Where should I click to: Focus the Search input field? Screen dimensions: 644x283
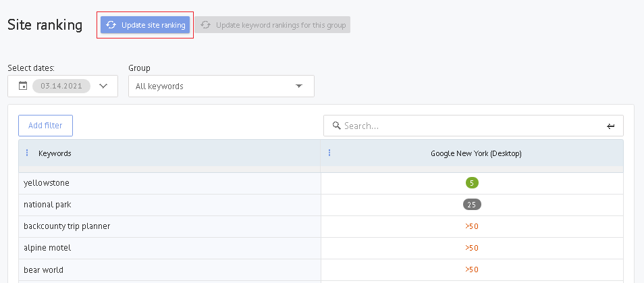(x=473, y=126)
